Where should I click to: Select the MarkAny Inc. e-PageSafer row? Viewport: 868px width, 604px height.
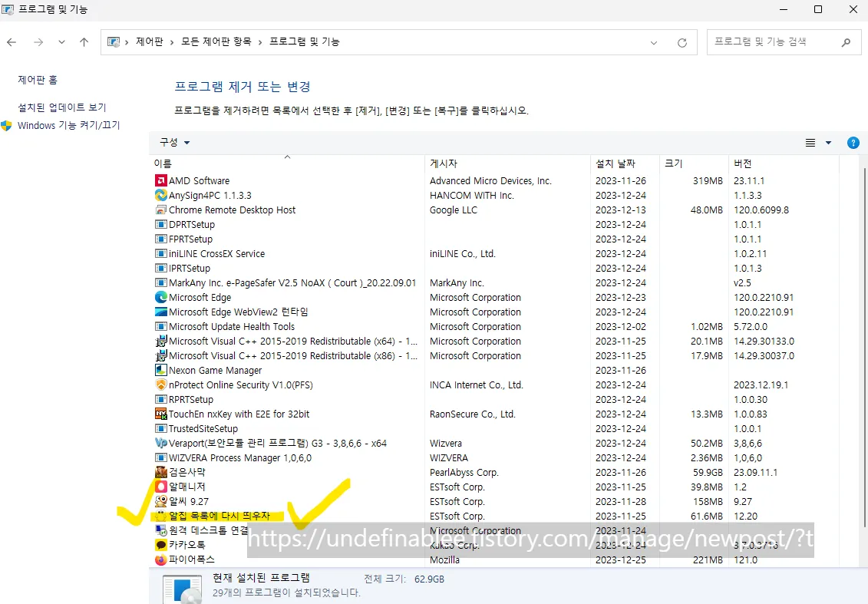coord(497,282)
